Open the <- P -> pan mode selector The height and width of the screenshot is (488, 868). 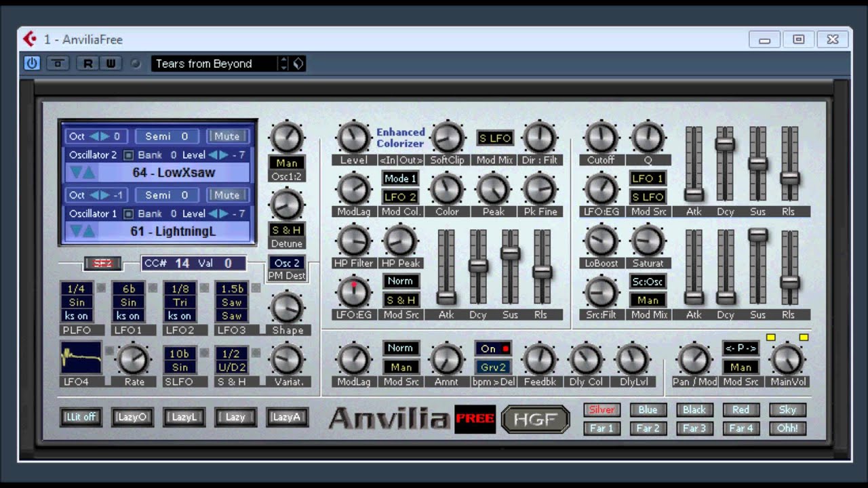(741, 348)
